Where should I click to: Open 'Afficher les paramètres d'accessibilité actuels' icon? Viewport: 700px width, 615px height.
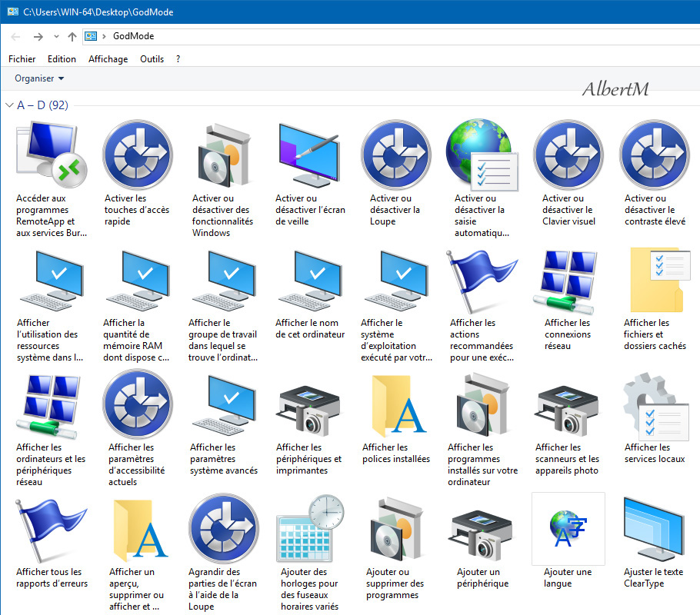click(x=138, y=404)
